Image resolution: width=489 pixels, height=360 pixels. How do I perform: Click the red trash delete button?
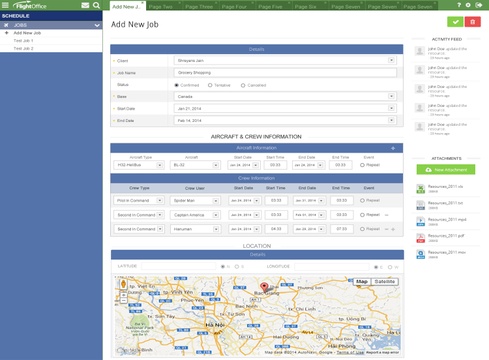click(473, 22)
